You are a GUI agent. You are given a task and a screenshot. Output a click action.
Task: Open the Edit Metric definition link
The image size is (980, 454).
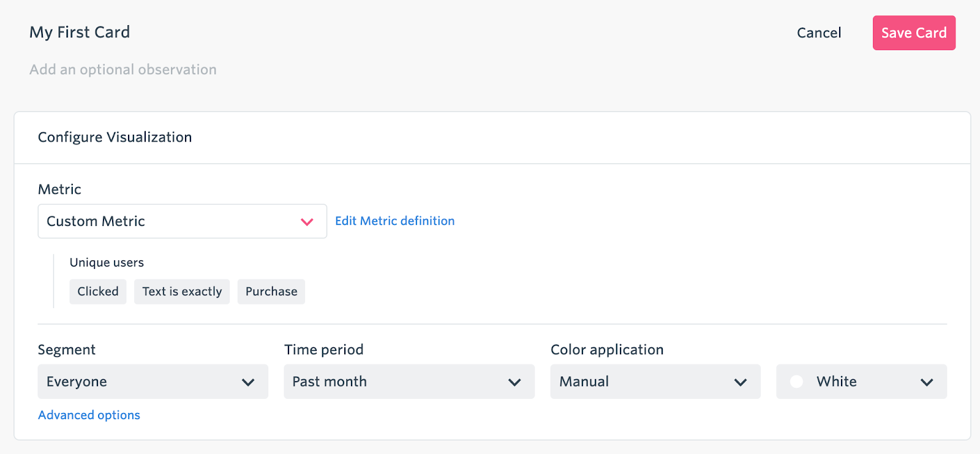[394, 221]
